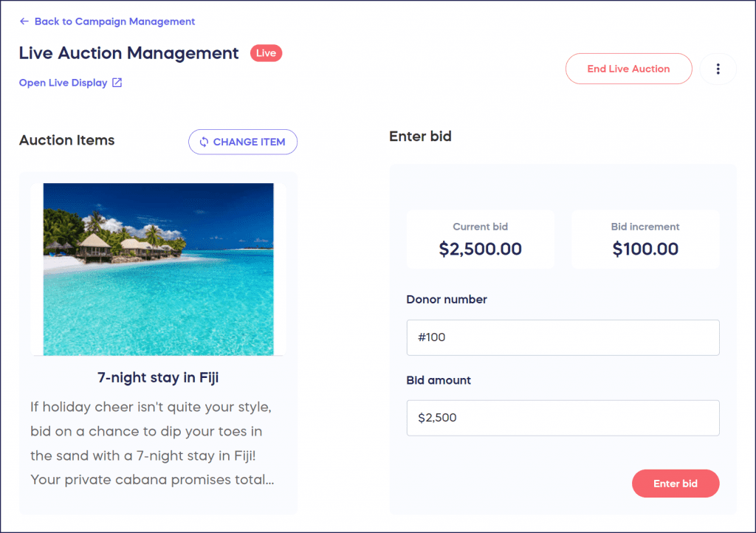The height and width of the screenshot is (533, 756).
Task: Select the item title 7-night stay in Fiji
Action: click(x=157, y=377)
